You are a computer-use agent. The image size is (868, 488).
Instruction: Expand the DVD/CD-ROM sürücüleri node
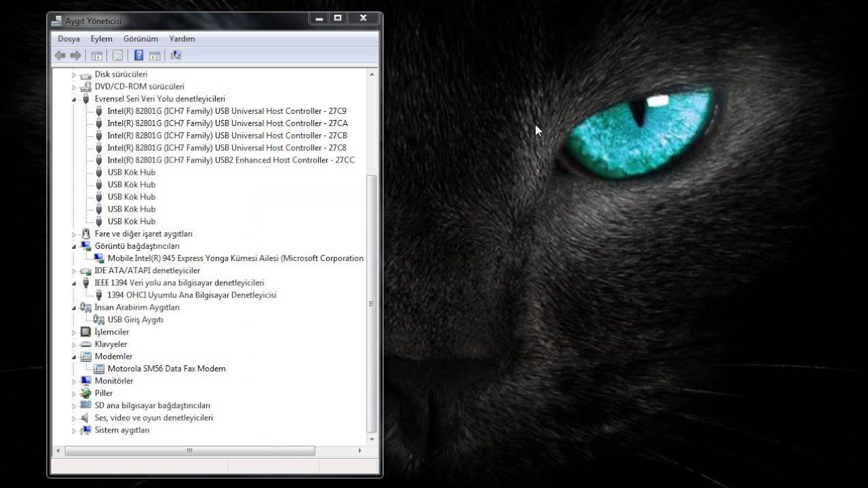tap(75, 87)
